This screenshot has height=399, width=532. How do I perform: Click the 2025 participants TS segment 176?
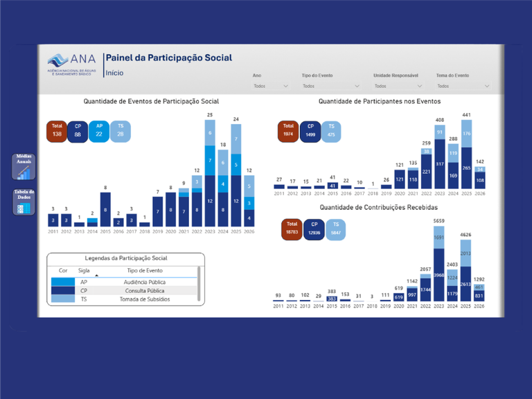[x=466, y=134]
